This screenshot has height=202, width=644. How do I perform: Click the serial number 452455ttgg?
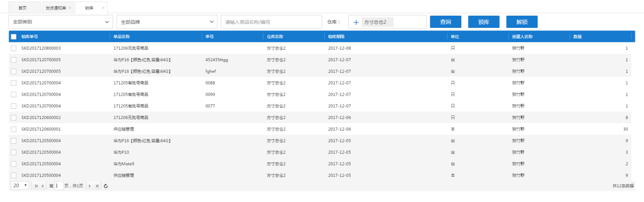(x=217, y=60)
